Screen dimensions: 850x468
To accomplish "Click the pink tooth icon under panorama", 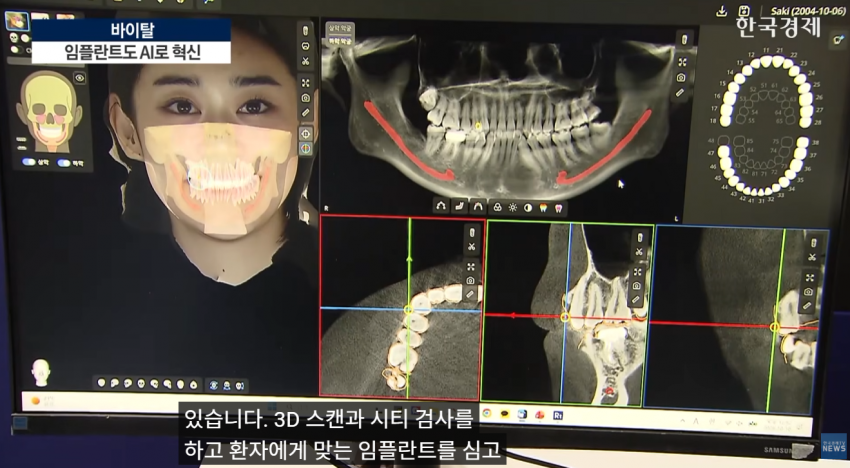I will tap(558, 209).
